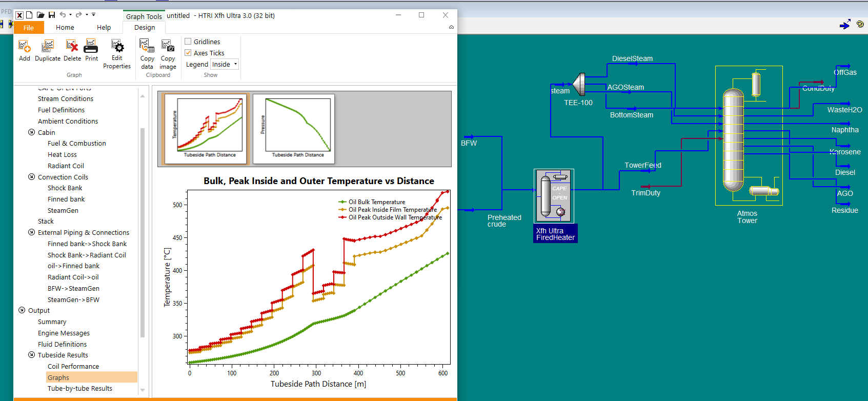868x401 pixels.
Task: Select Ambient Conditions tree item
Action: click(68, 121)
